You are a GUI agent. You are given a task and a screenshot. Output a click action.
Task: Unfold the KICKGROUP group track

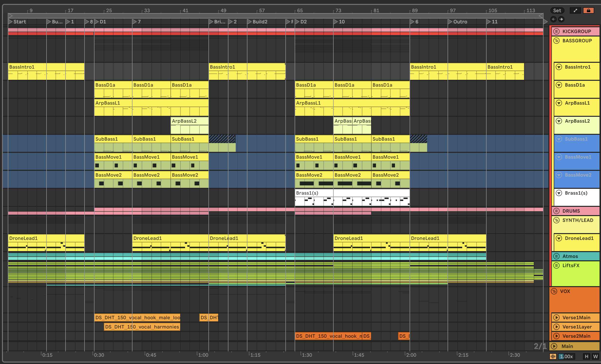[556, 31]
